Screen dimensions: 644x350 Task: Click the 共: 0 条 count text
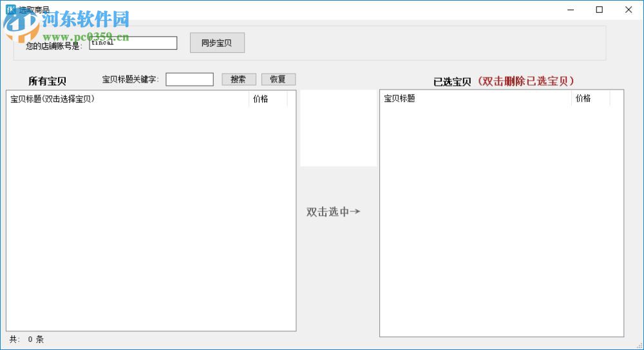click(26, 339)
